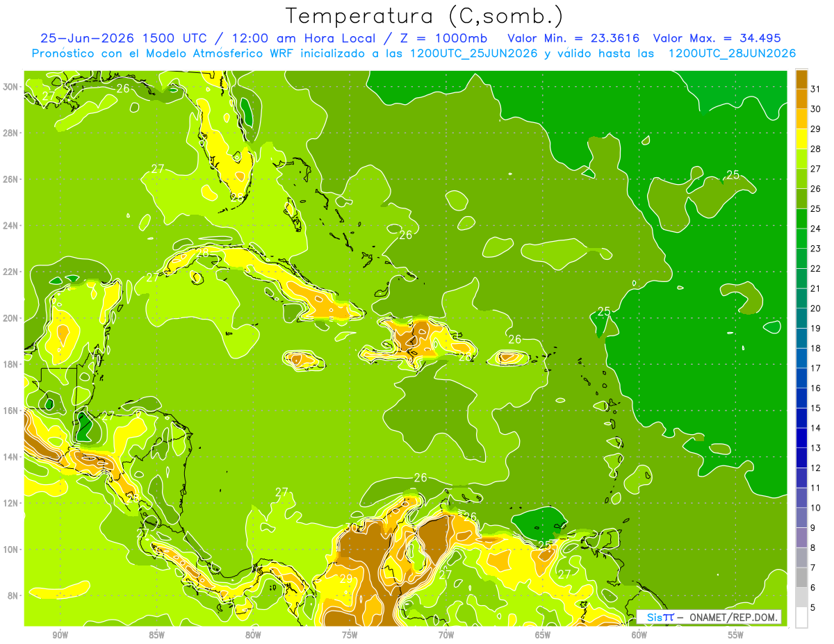This screenshot has width=834, height=644.
Task: Click the '12' label on the color legend
Action: 816,468
